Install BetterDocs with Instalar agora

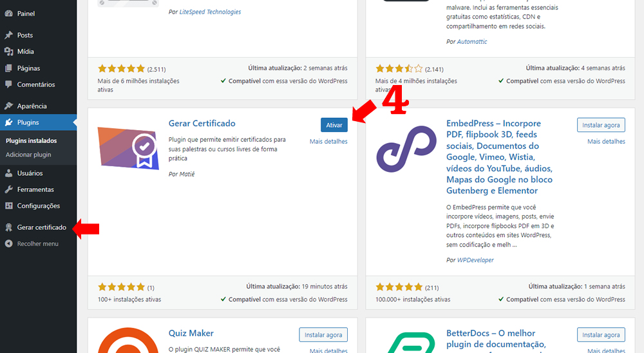(601, 334)
